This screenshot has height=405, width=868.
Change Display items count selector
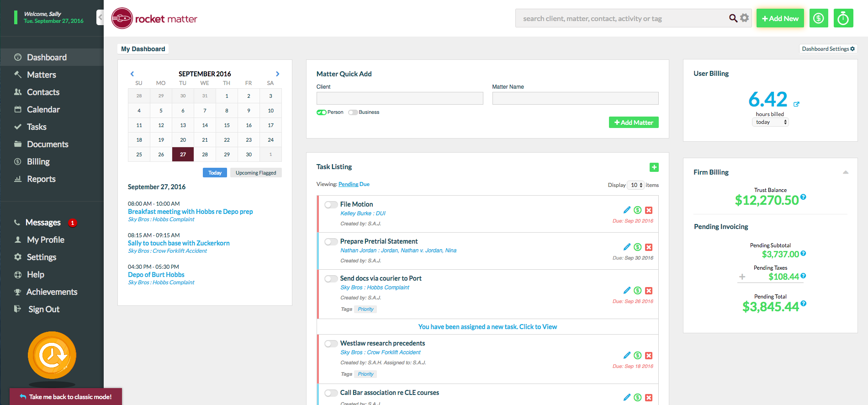(x=636, y=185)
